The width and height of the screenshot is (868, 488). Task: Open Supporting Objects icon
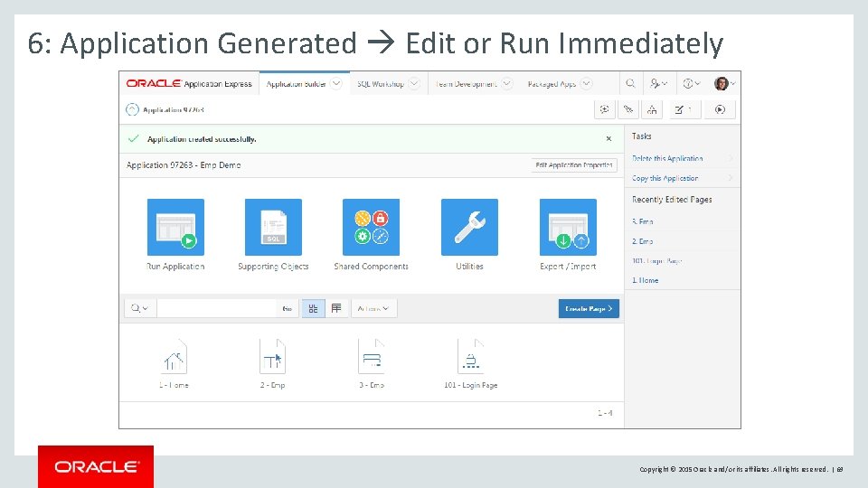pyautogui.click(x=273, y=228)
